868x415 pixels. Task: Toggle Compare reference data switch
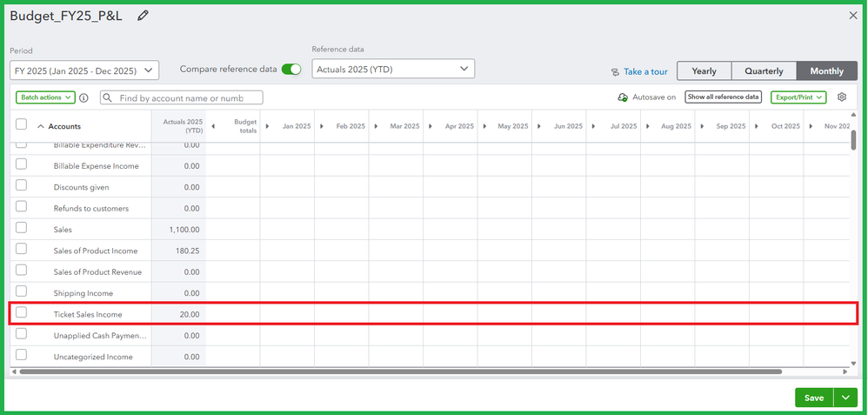[291, 70]
